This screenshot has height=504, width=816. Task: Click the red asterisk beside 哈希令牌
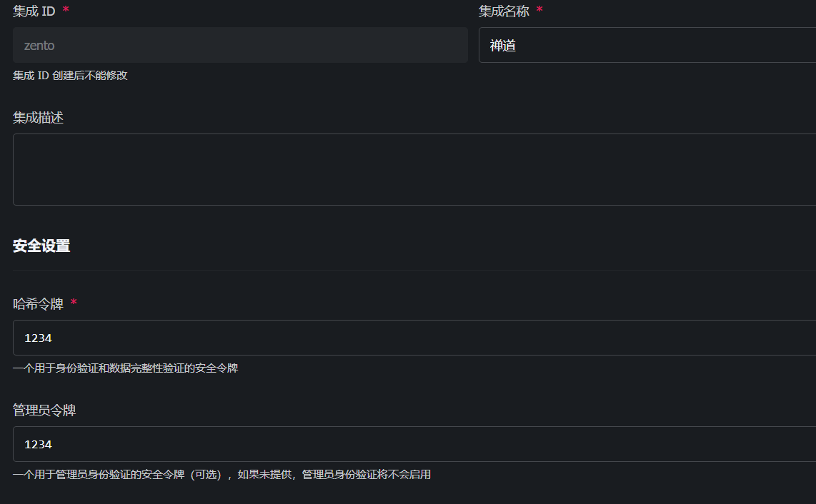pyautogui.click(x=72, y=301)
